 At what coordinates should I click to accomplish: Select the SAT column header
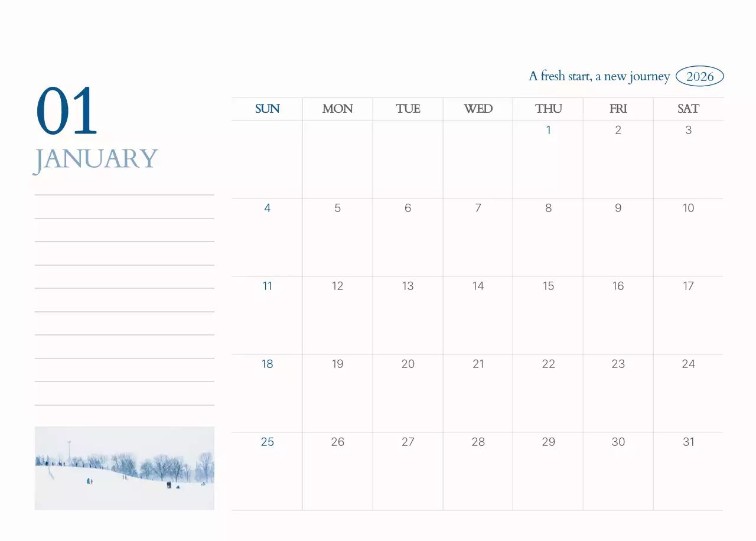688,109
